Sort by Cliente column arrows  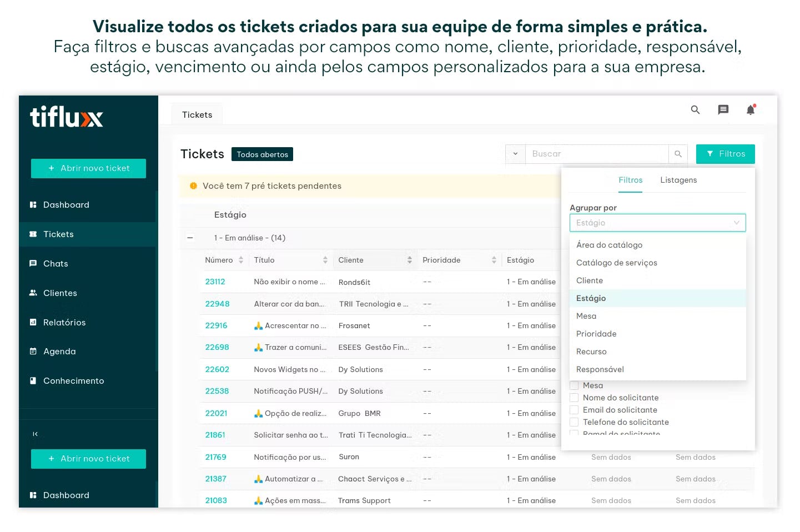[410, 260]
